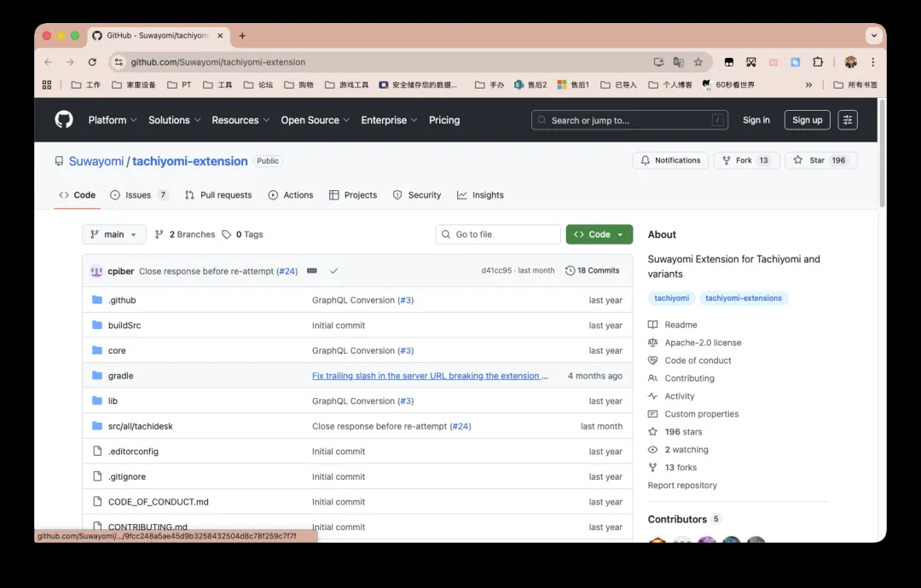Image resolution: width=921 pixels, height=588 pixels.
Task: Click the page vertical scrollbar
Action: pyautogui.click(x=882, y=153)
